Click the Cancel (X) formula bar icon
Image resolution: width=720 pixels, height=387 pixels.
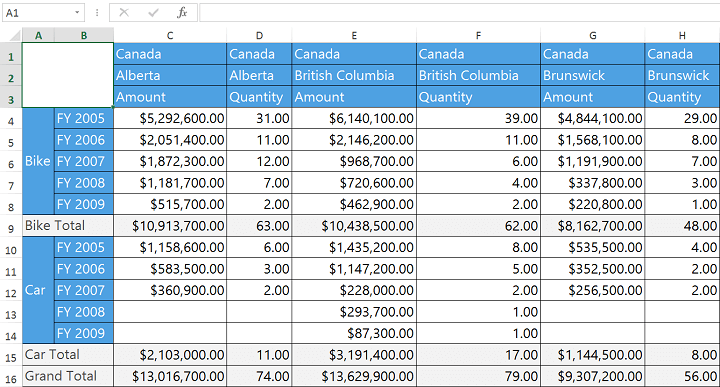click(124, 12)
